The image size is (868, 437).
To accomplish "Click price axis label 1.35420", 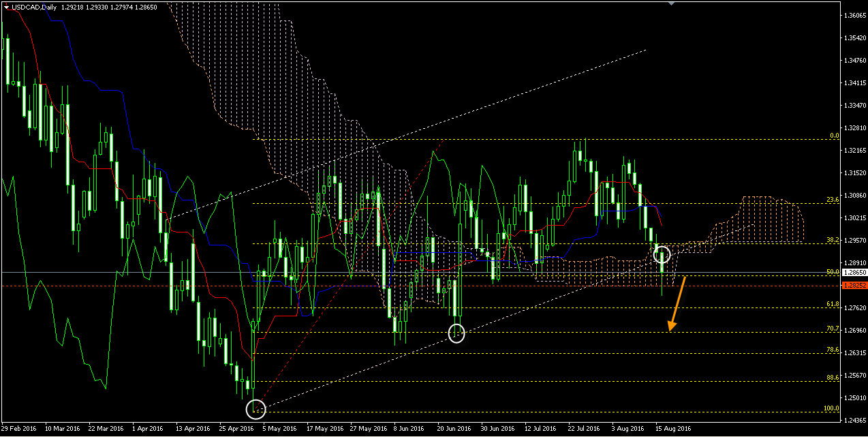I will [854, 37].
